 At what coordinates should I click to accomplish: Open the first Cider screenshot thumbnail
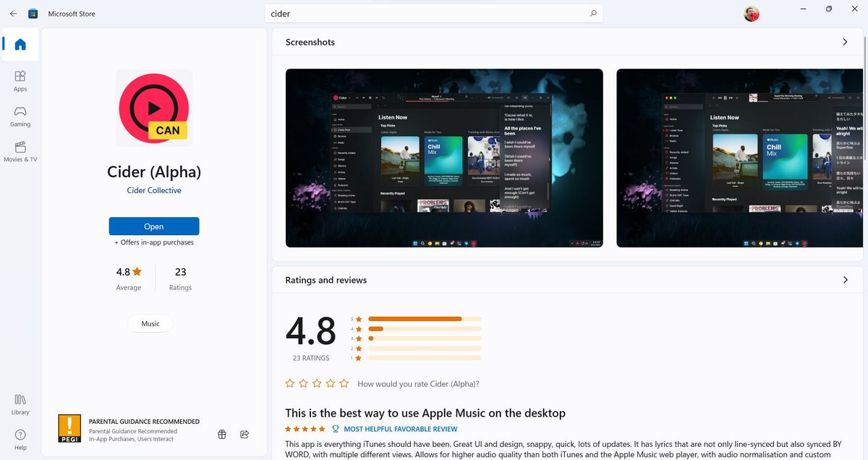click(443, 158)
